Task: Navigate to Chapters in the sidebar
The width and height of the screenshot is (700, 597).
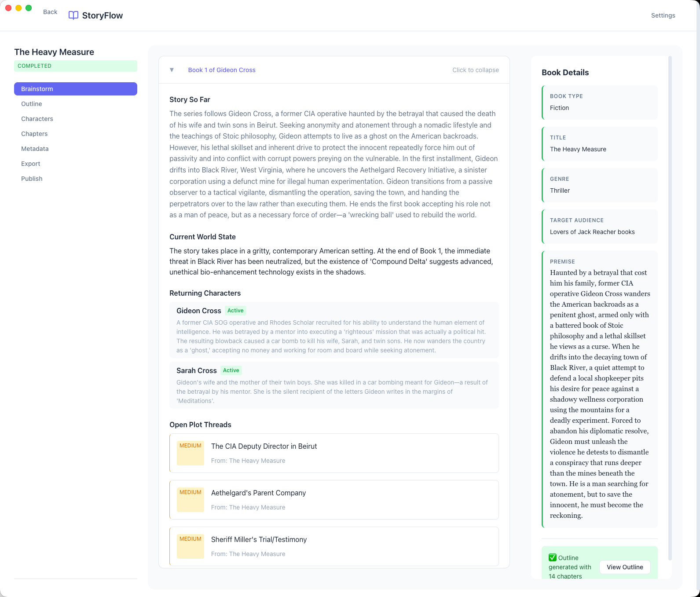Action: [34, 134]
